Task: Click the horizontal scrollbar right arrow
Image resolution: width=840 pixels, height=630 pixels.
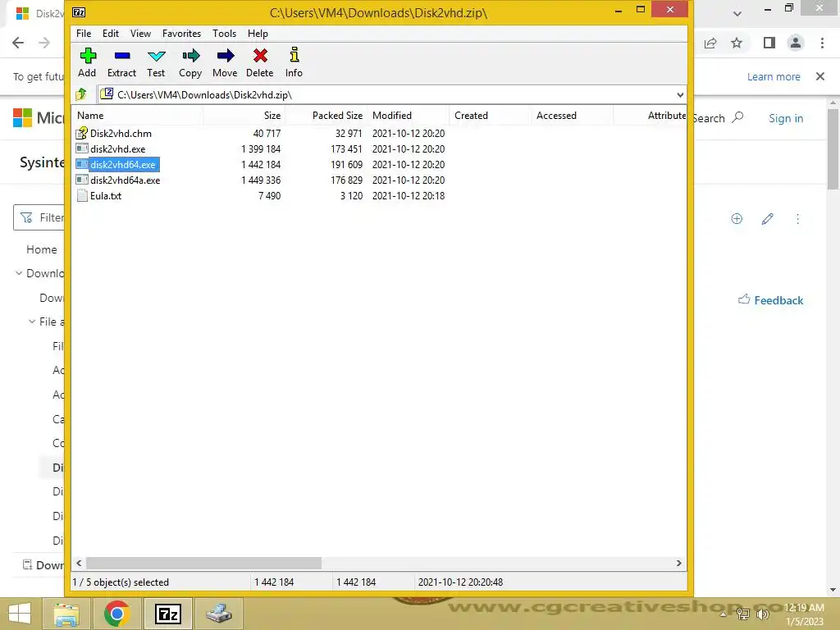Action: tap(678, 563)
